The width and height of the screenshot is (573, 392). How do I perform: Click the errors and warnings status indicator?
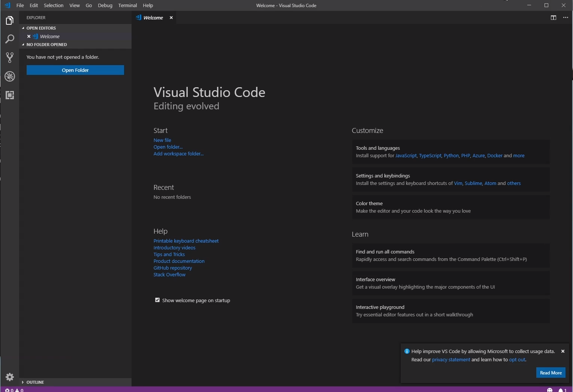14,390
